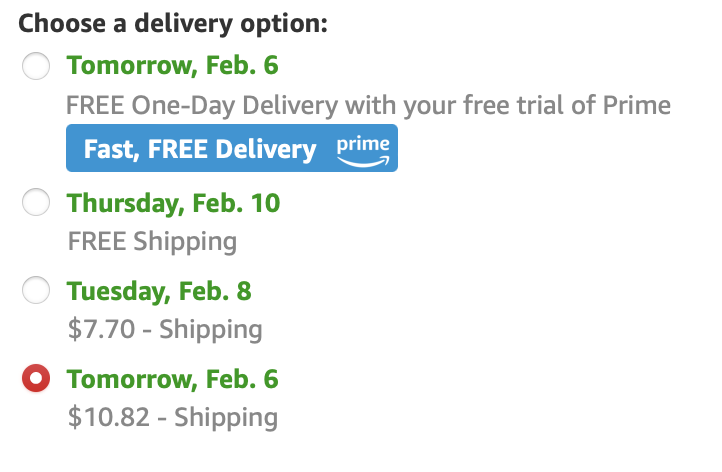This screenshot has width=722, height=472.
Task: Click the Prime smile arrow under the logo
Action: point(361,158)
